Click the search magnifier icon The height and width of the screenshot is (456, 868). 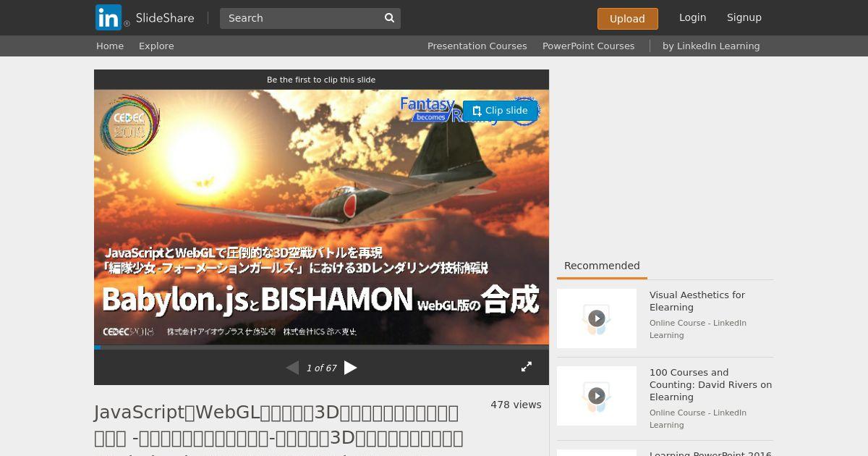coord(389,18)
